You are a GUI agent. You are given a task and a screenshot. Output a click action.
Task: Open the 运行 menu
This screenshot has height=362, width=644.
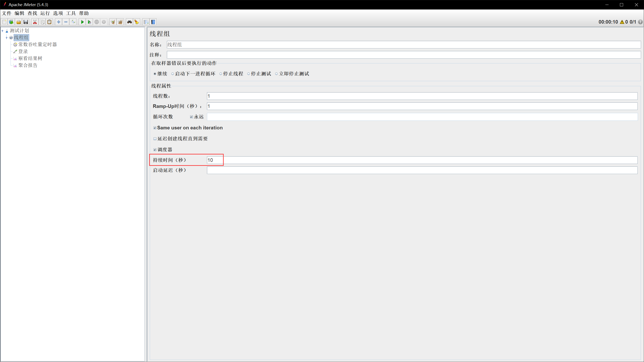pyautogui.click(x=45, y=13)
